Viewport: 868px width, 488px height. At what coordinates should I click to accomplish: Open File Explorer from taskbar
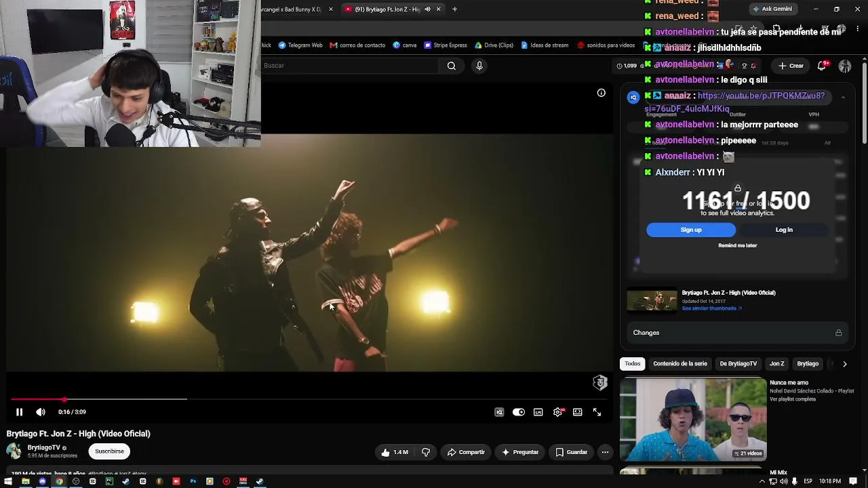point(26,481)
